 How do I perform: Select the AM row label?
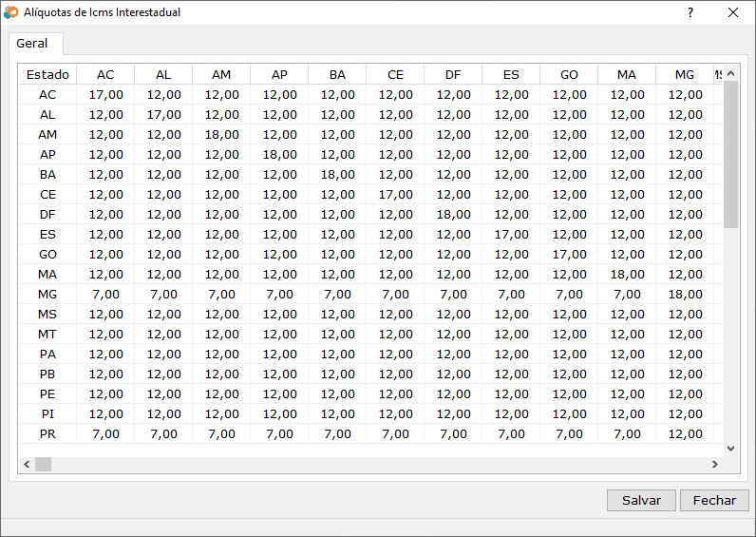click(x=47, y=135)
